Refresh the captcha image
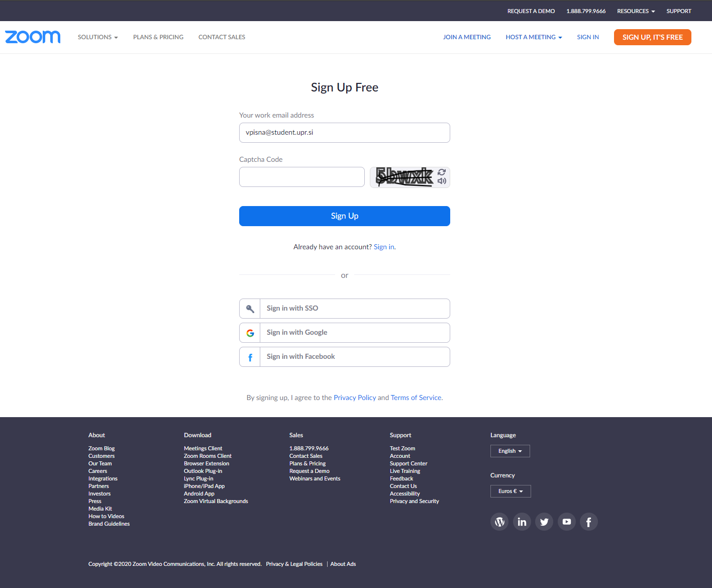This screenshot has height=588, width=712. (x=442, y=172)
